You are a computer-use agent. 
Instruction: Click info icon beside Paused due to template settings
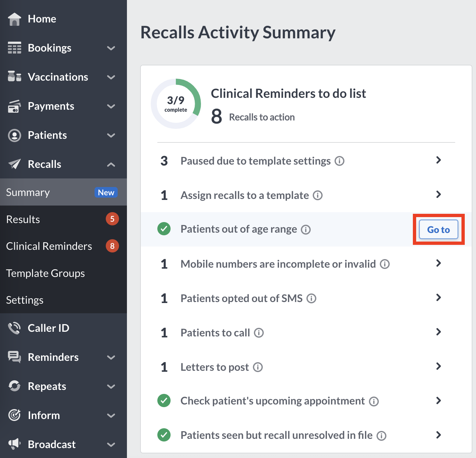(339, 161)
